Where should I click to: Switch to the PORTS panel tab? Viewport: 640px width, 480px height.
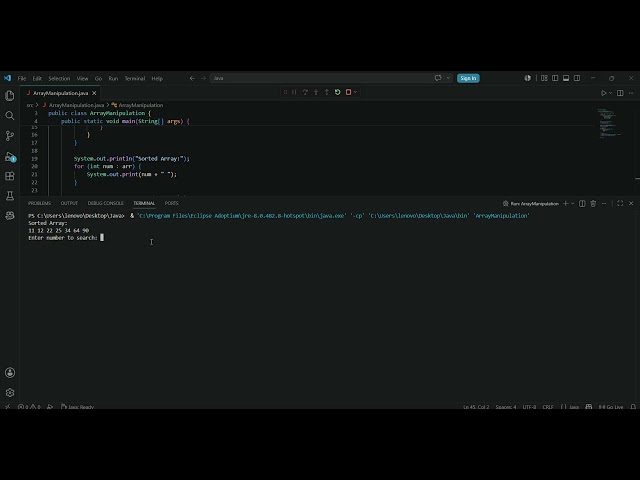[x=171, y=203]
